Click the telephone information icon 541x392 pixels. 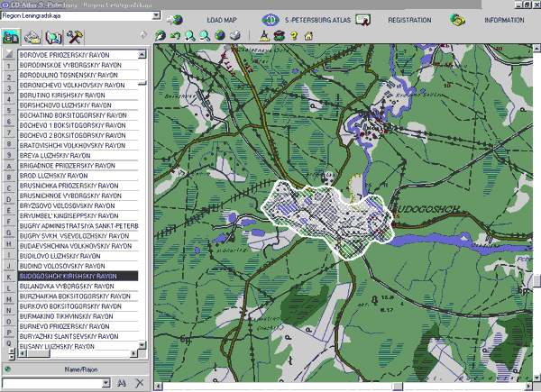[457, 20]
